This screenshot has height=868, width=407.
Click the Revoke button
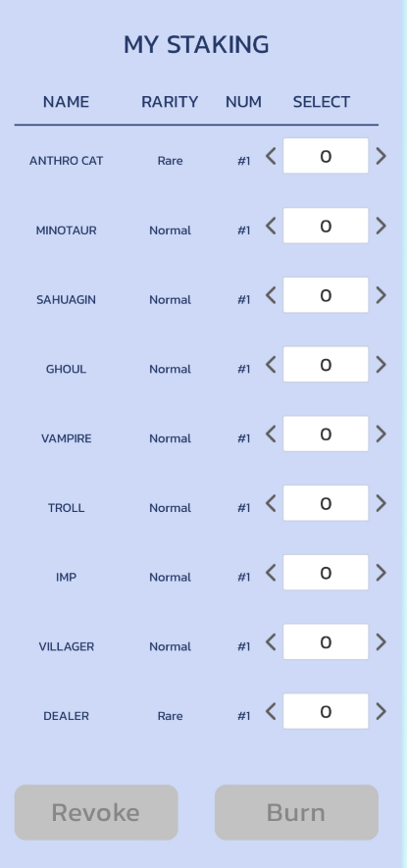click(x=96, y=812)
